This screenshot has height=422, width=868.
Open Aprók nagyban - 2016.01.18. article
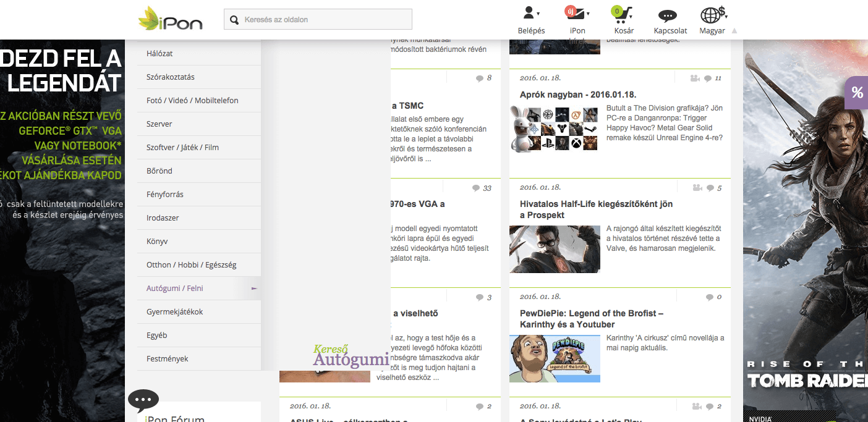[578, 95]
